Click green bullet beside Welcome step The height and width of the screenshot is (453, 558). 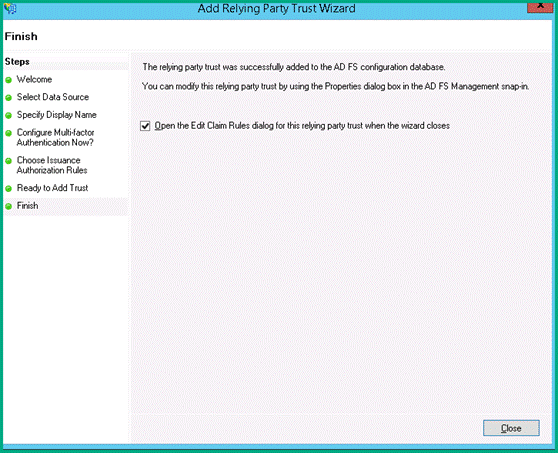pos(9,80)
